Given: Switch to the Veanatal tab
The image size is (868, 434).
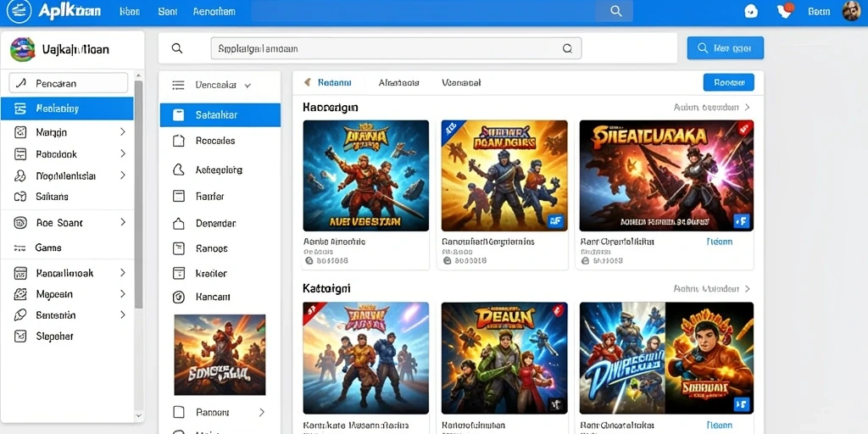Looking at the screenshot, I should [461, 82].
